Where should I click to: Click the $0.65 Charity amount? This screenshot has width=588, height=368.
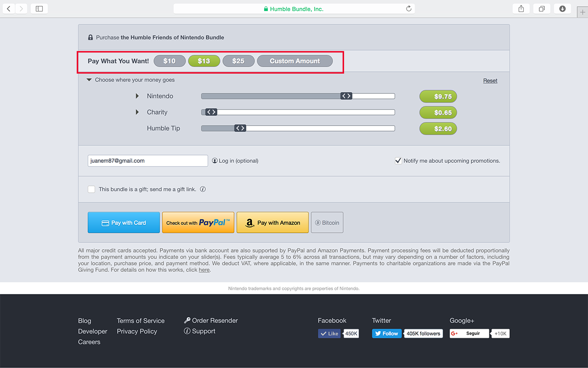tap(438, 113)
